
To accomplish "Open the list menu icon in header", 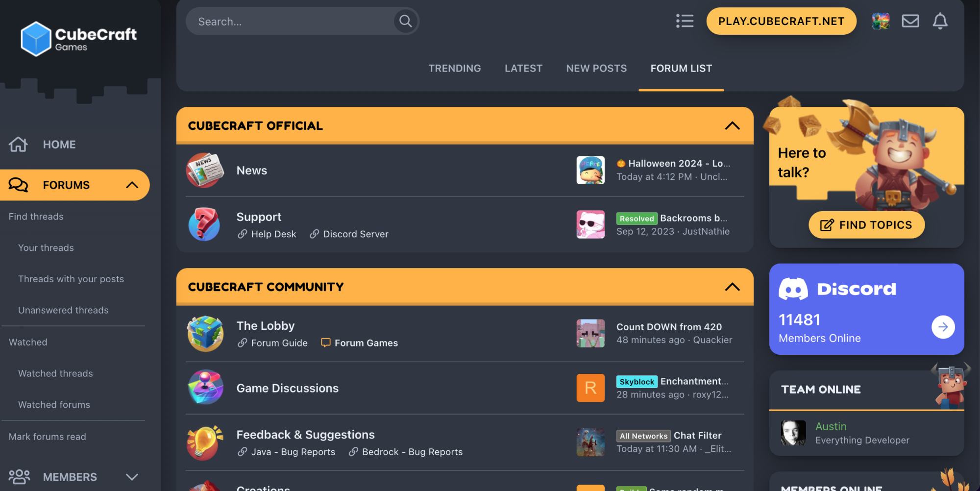I will 685,21.
